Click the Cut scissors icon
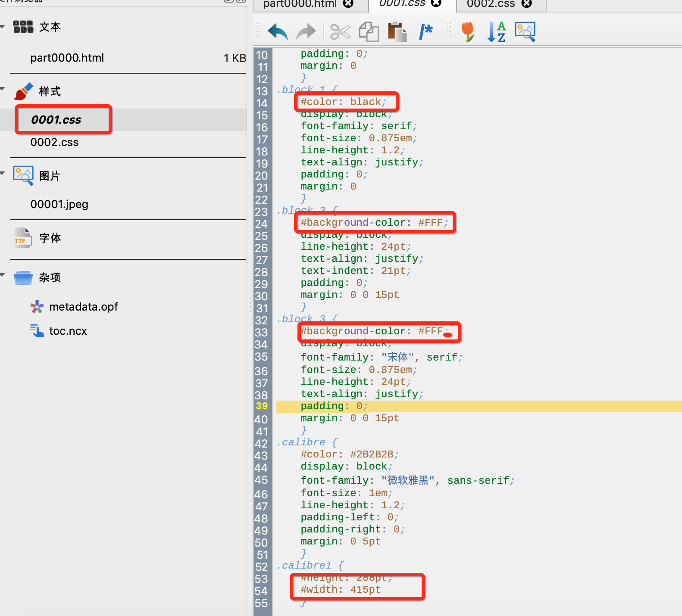 [x=340, y=31]
